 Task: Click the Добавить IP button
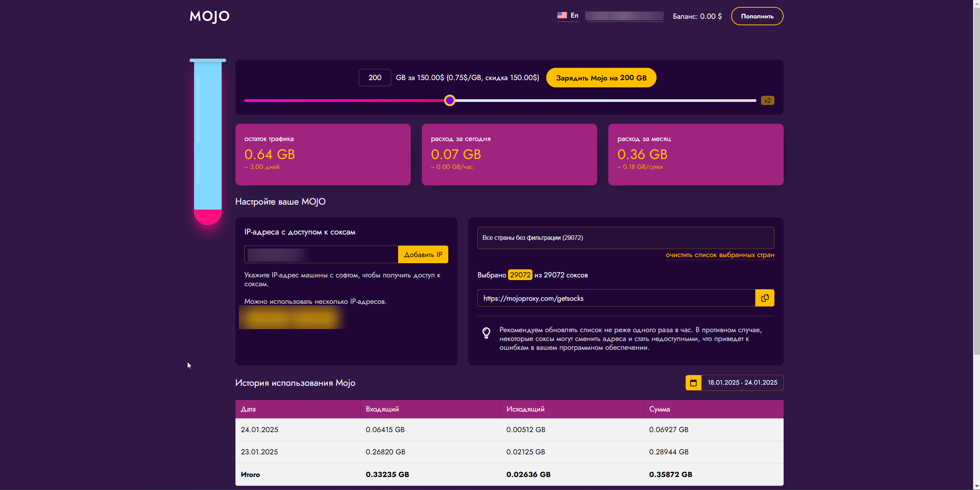[x=423, y=254]
